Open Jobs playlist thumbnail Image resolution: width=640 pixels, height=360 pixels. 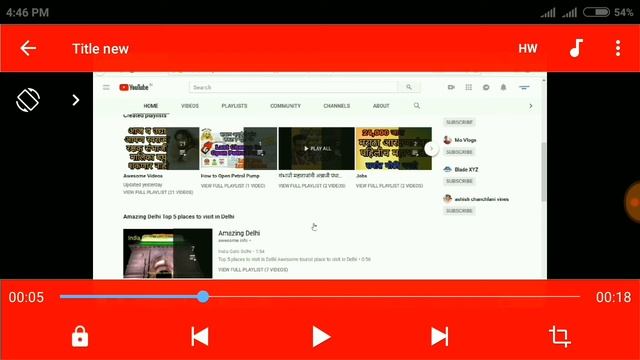click(393, 149)
